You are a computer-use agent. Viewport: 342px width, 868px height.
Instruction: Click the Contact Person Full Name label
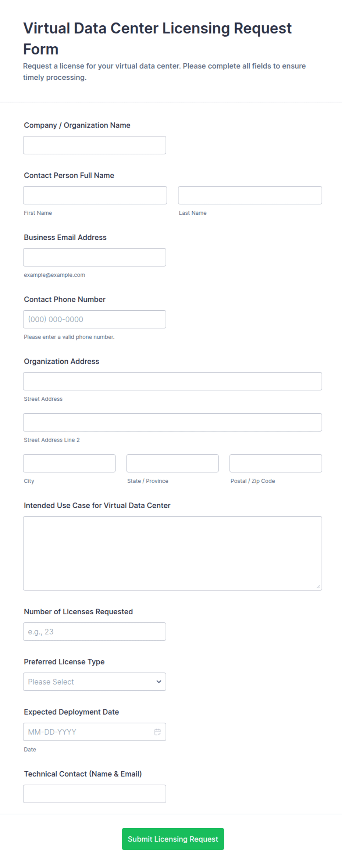[69, 175]
